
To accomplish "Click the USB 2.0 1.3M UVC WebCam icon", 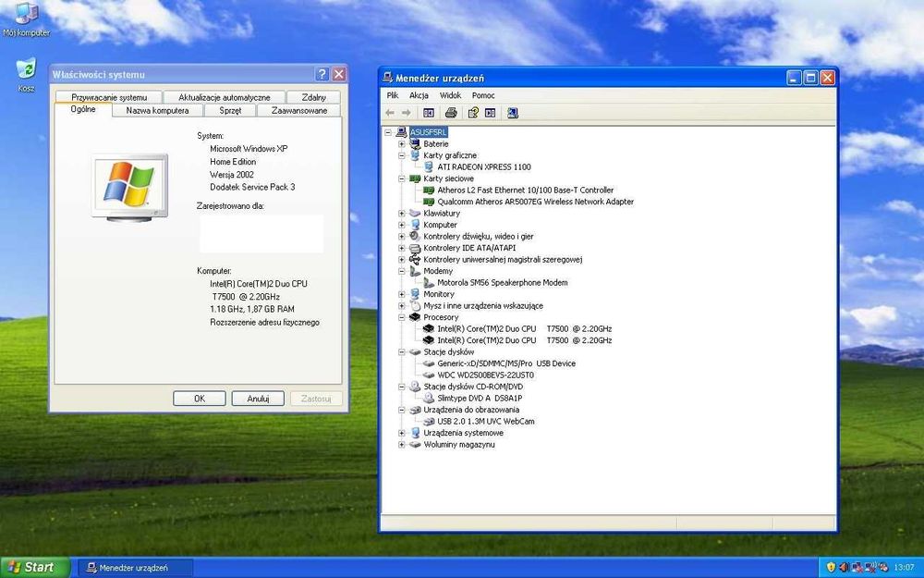I will pos(428,422).
